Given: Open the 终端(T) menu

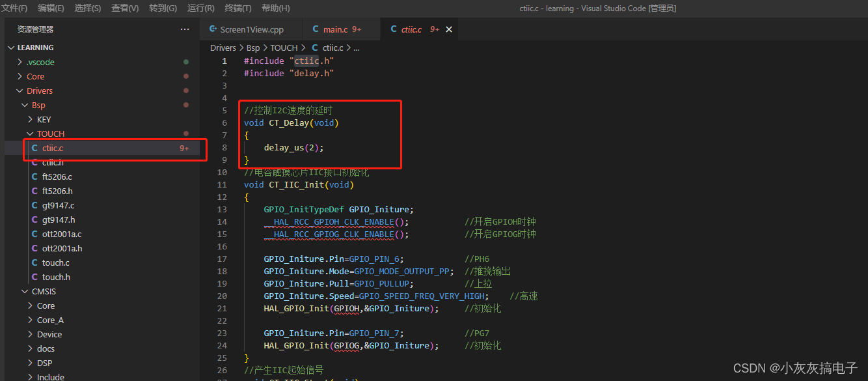Looking at the screenshot, I should (237, 8).
